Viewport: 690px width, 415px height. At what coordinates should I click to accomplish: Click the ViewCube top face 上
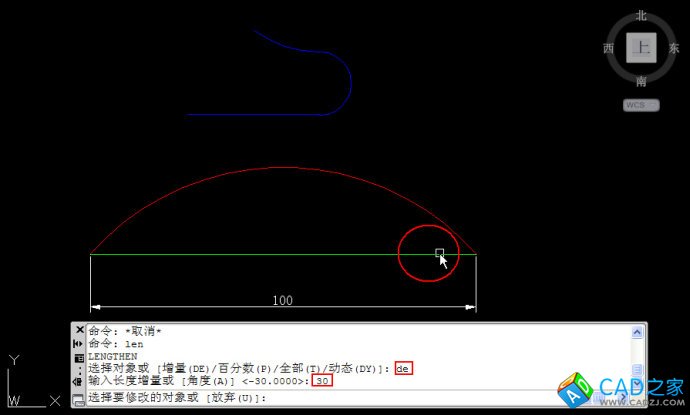pyautogui.click(x=641, y=47)
